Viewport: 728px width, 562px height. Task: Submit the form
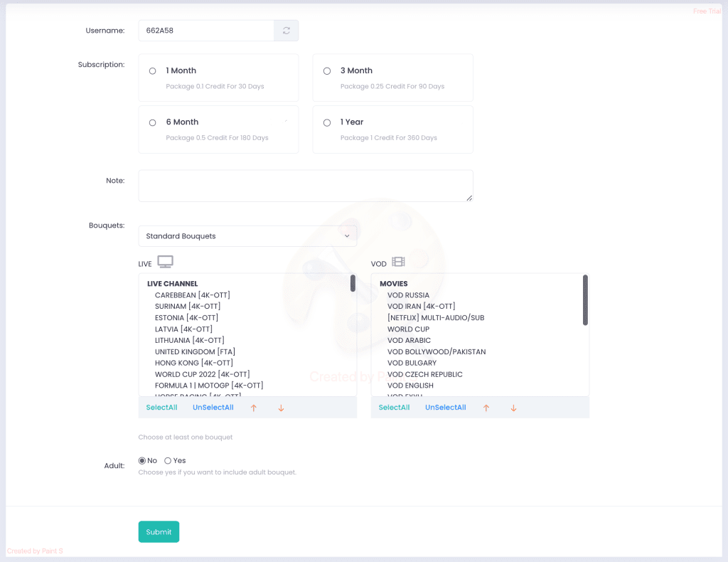(159, 532)
